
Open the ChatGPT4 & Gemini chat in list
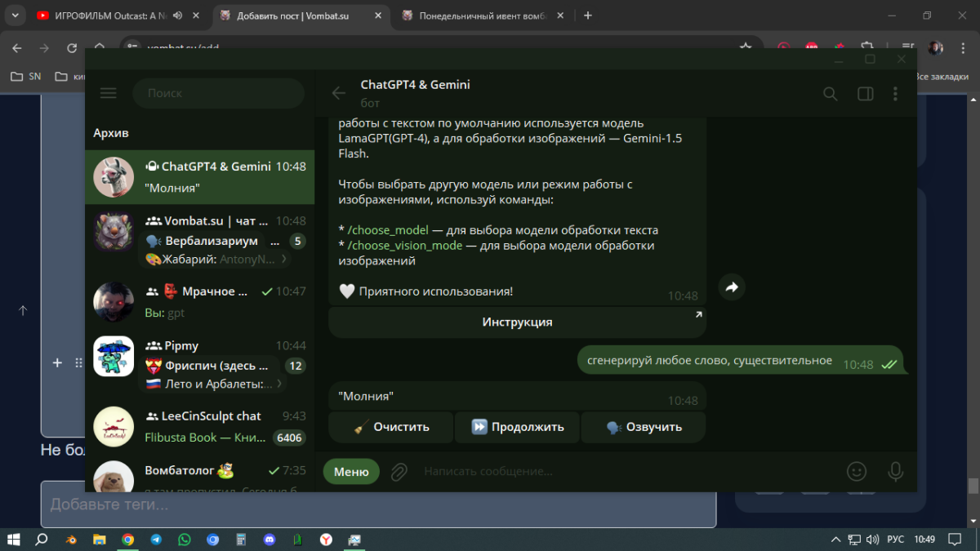pos(200,177)
